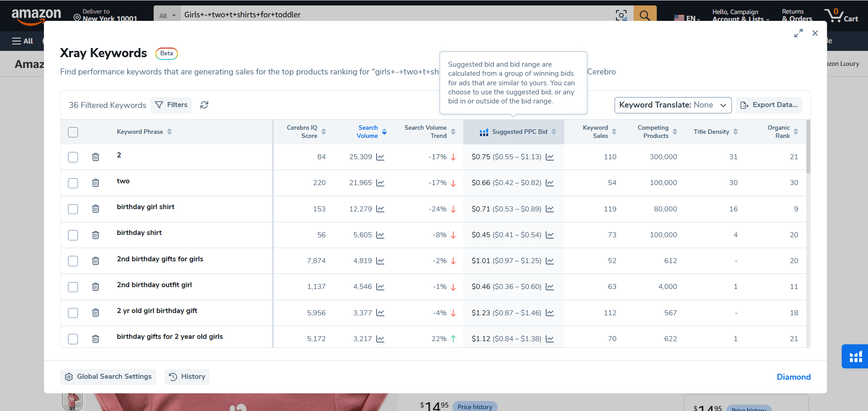Open the Filters panel
This screenshot has width=868, height=411.
pyautogui.click(x=171, y=105)
